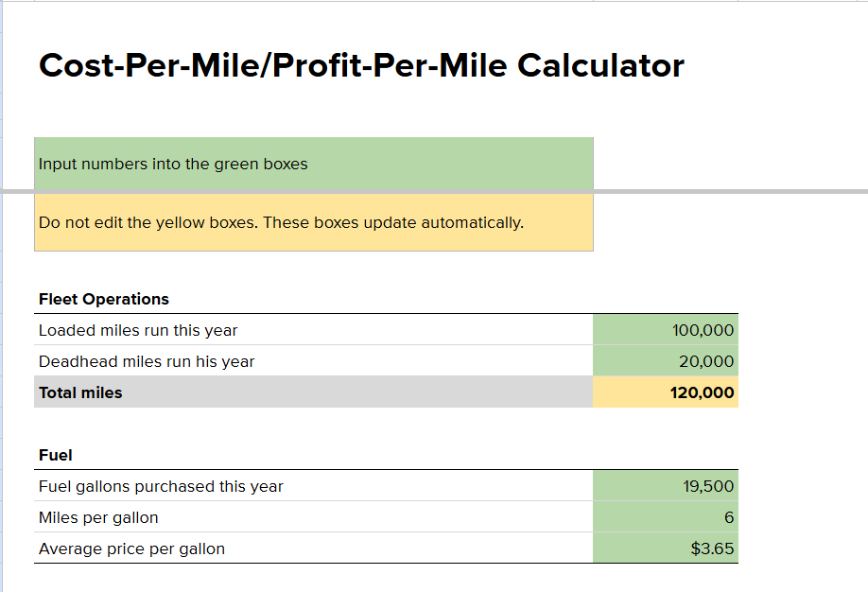The width and height of the screenshot is (868, 592).
Task: Click the $3.65 price per gallon cell
Action: [666, 548]
